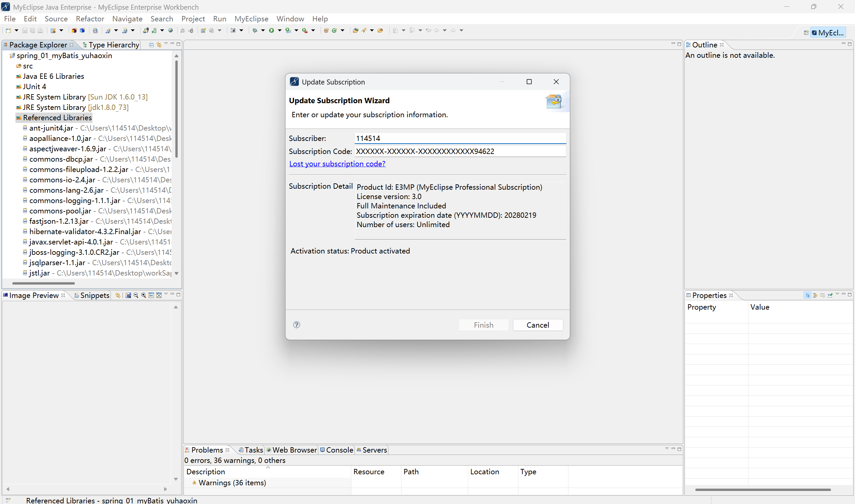Click the Print toolbar icon
The width and height of the screenshot is (855, 504).
pos(40,31)
